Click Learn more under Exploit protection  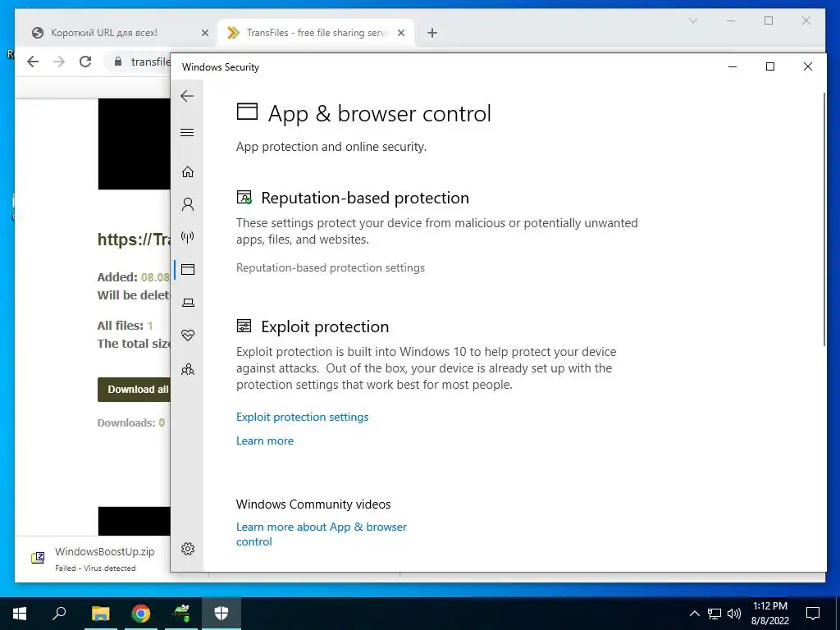coord(265,441)
